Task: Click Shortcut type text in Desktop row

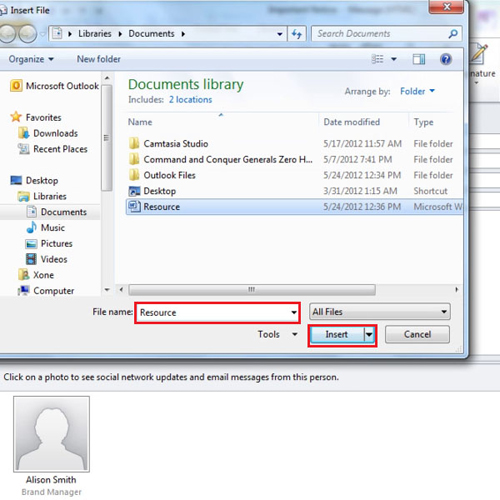Action: (x=430, y=191)
